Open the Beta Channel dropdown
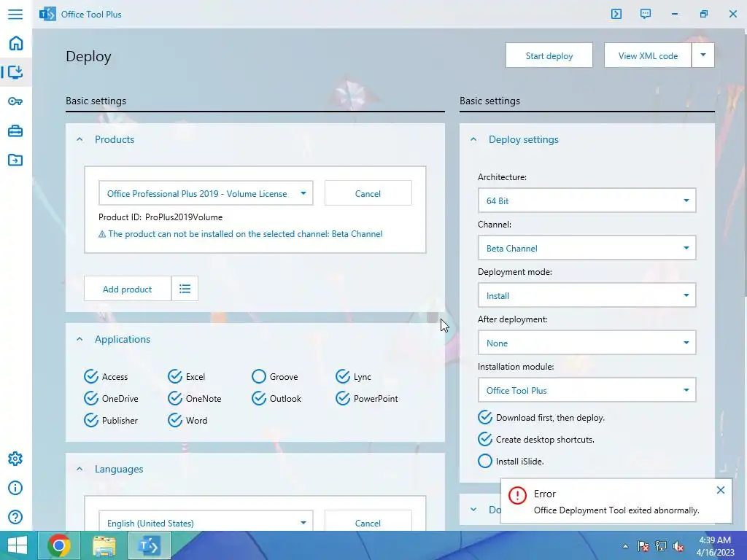Image resolution: width=747 pixels, height=560 pixels. [x=587, y=248]
